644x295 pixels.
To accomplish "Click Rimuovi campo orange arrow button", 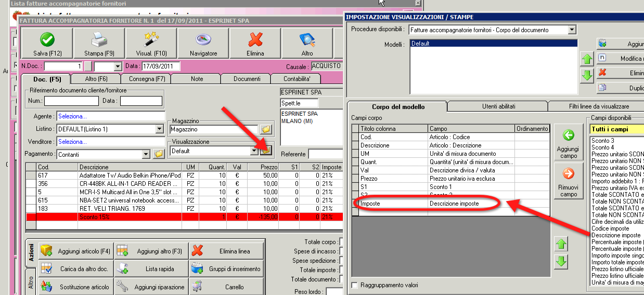I will tap(569, 180).
